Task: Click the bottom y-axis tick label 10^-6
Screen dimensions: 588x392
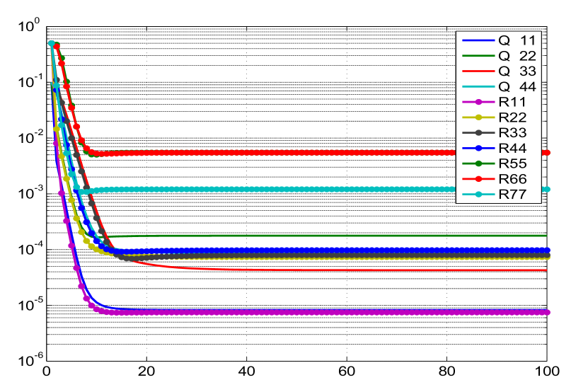Action: 27,360
